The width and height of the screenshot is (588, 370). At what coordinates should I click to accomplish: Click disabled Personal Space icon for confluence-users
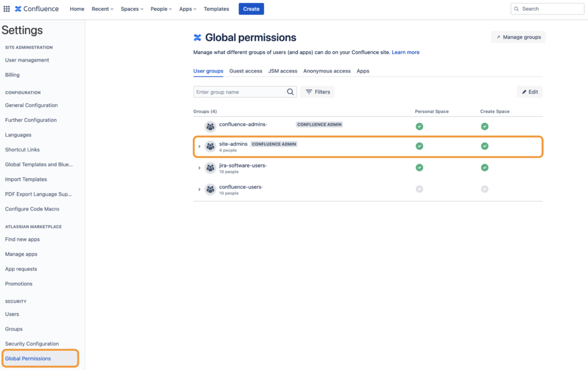click(x=419, y=189)
